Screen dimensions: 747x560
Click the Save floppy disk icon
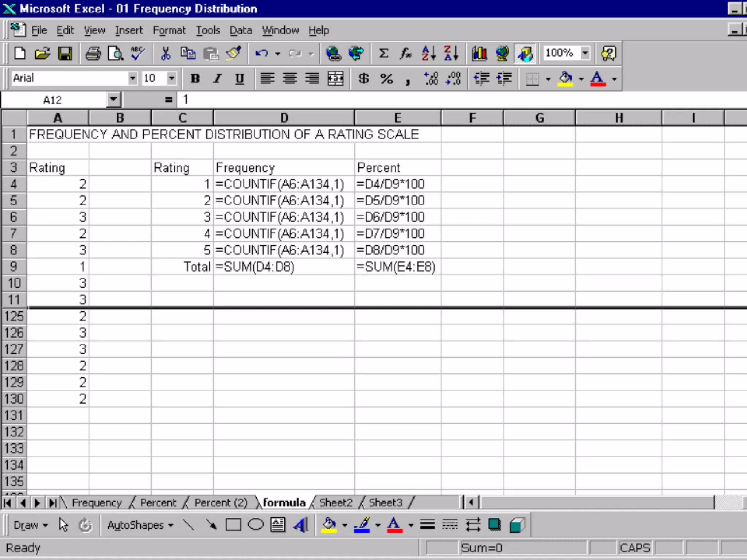click(65, 54)
